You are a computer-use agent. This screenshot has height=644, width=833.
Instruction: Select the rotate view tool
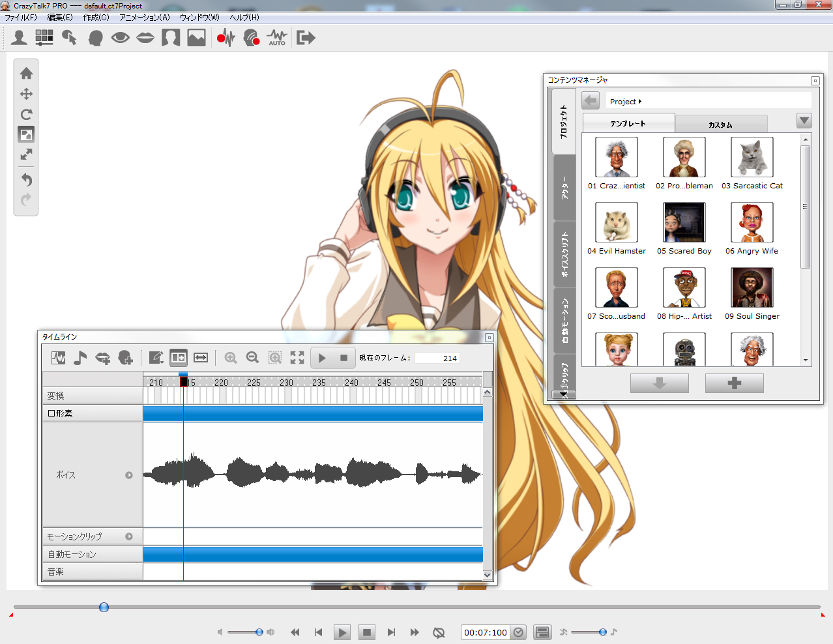pos(27,114)
